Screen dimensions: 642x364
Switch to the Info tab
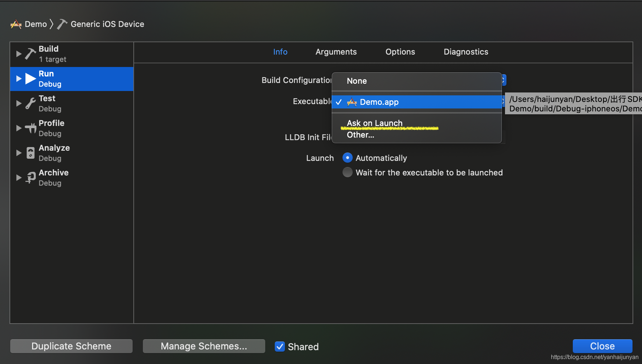point(280,52)
